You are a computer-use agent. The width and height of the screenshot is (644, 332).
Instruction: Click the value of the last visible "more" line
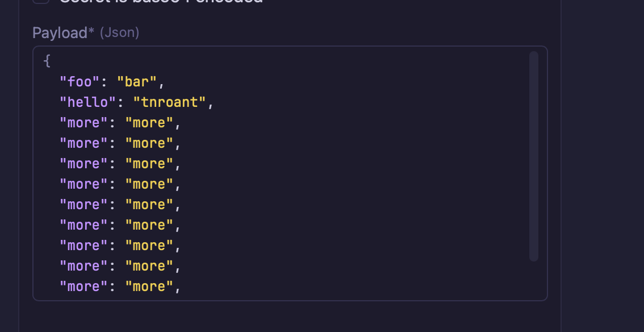coord(149,287)
